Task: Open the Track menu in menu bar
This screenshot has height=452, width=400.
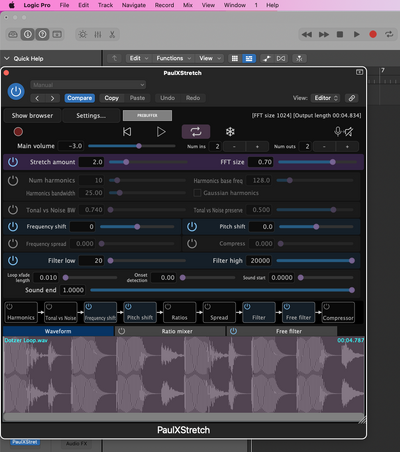Action: tap(105, 5)
